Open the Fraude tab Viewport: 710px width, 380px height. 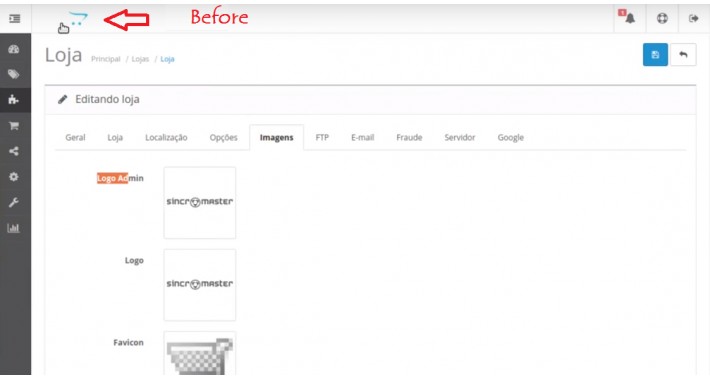click(x=409, y=137)
